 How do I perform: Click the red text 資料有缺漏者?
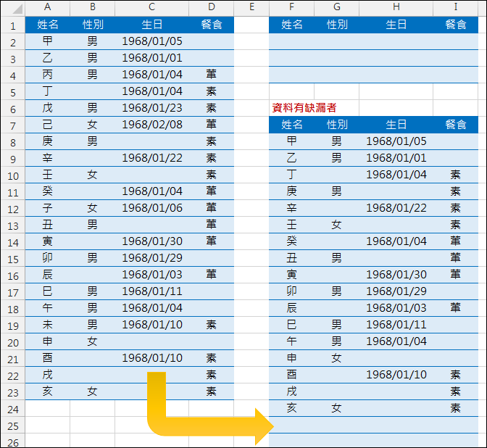click(x=304, y=108)
